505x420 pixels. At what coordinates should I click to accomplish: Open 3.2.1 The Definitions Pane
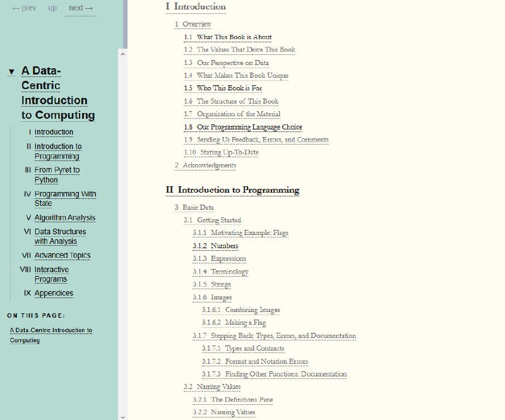233,399
